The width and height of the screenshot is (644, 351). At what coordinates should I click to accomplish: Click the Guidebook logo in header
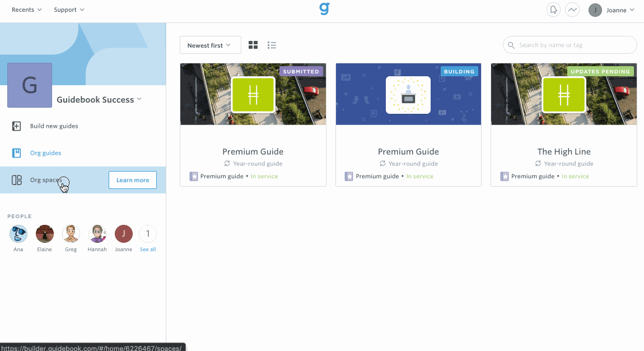click(324, 9)
